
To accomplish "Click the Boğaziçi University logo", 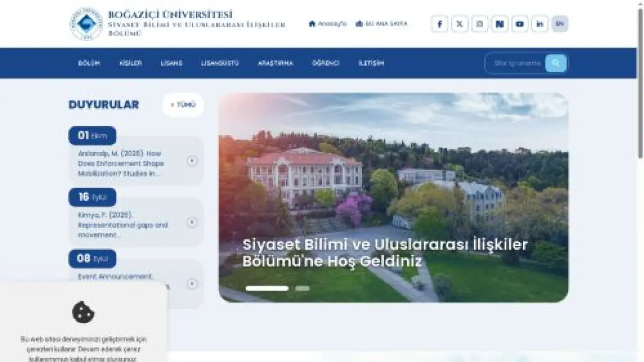I will coord(87,24).
